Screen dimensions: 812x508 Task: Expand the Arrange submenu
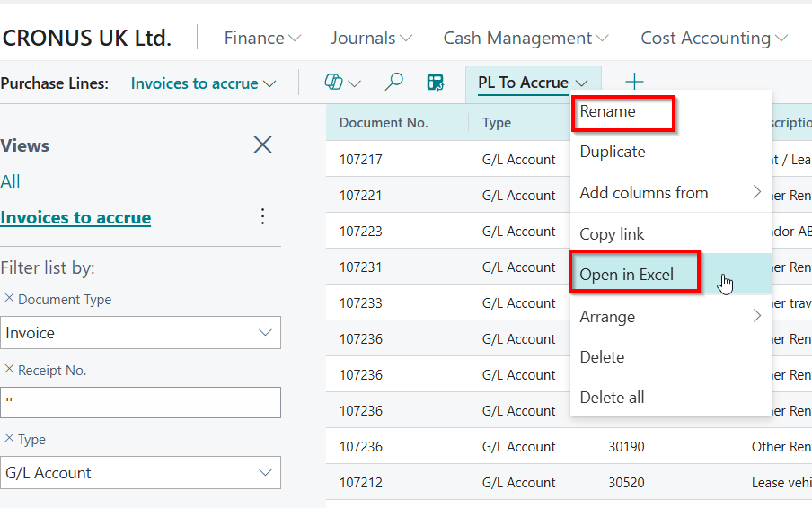670,317
